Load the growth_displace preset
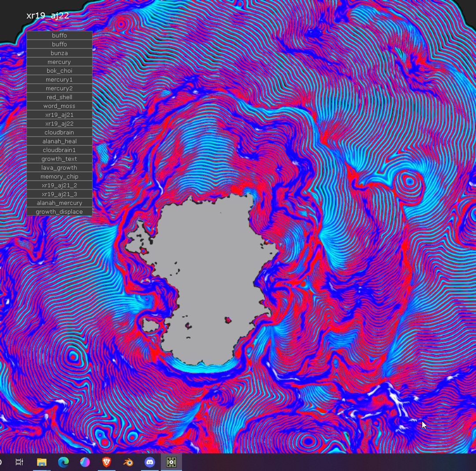The height and width of the screenshot is (471, 476). 59,211
